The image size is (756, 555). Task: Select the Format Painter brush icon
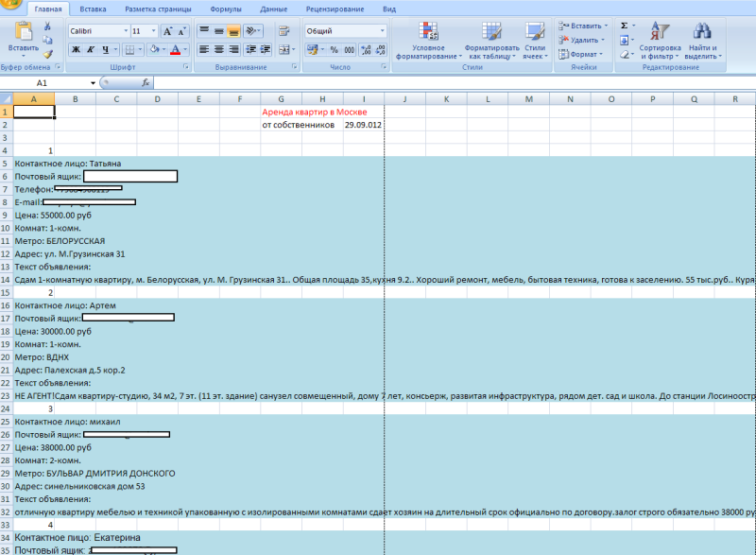click(47, 54)
